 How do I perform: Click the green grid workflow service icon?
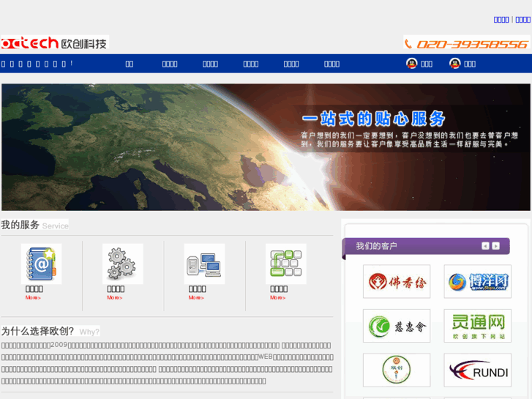tap(285, 264)
